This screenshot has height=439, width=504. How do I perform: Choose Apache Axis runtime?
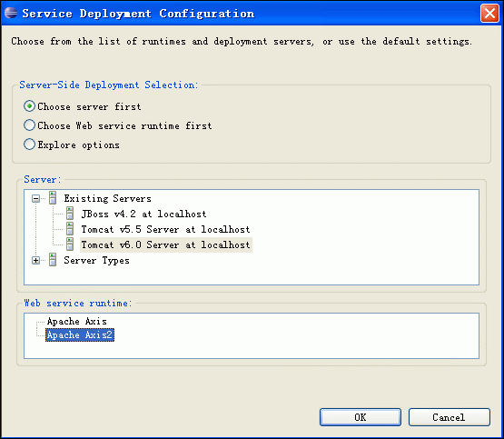(77, 321)
